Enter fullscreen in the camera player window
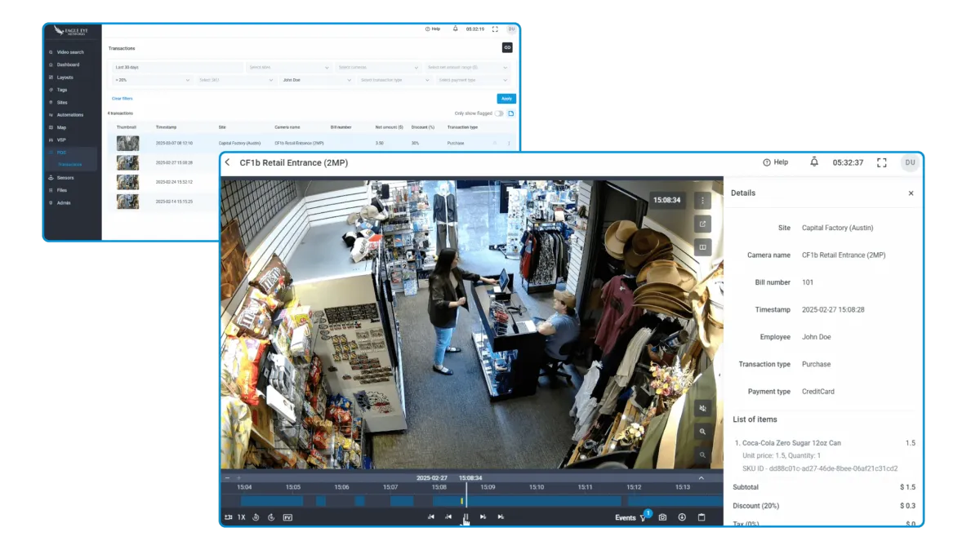This screenshot has height=550, width=980. point(882,162)
